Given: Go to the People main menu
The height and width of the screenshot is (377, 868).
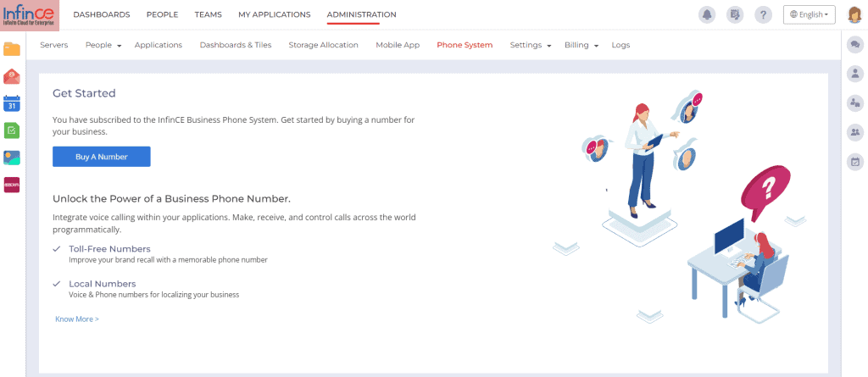Looking at the screenshot, I should click(162, 15).
